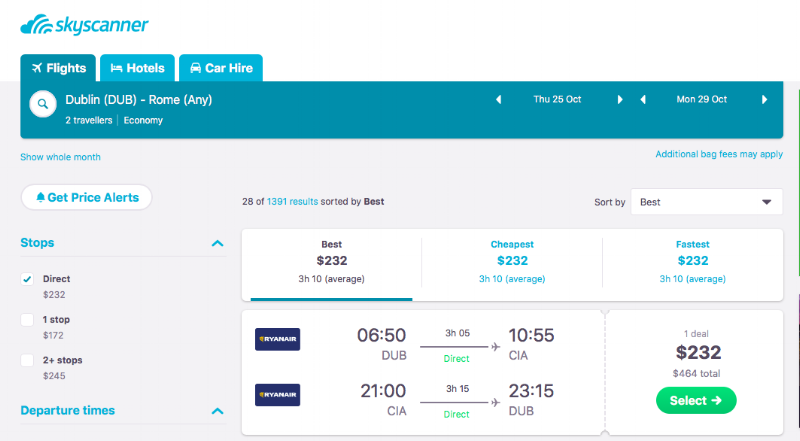Screen dimensions: 800x441
Task: Switch to the Flights tab
Action: [58, 68]
